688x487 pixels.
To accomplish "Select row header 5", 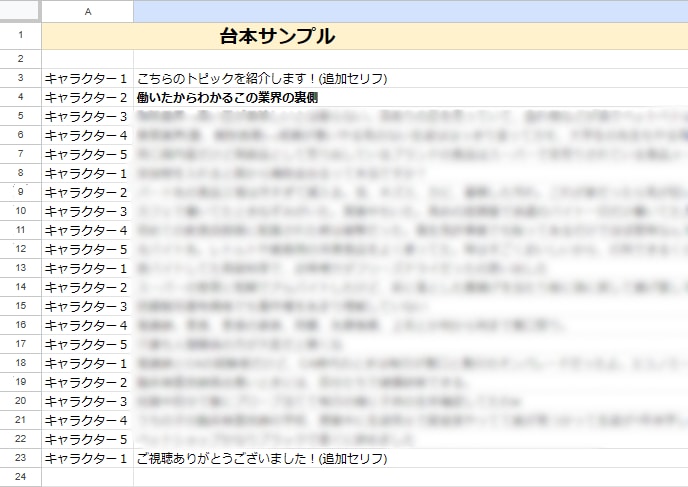I will 21,116.
